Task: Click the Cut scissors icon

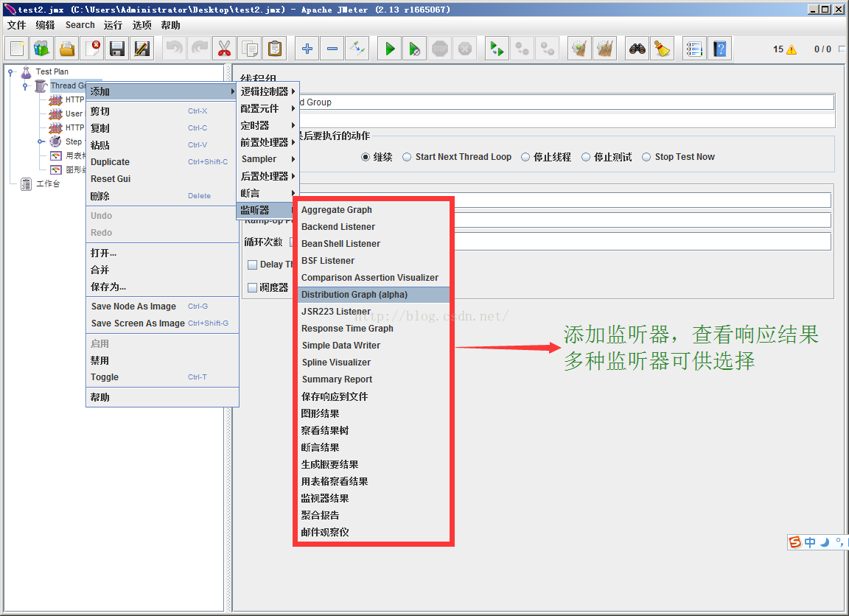Action: coord(224,49)
